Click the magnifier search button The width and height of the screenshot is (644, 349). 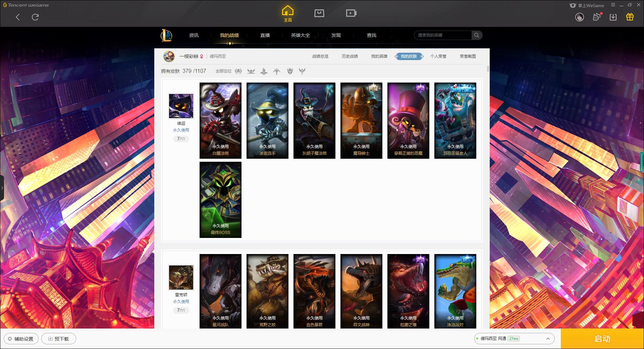pyautogui.click(x=477, y=35)
